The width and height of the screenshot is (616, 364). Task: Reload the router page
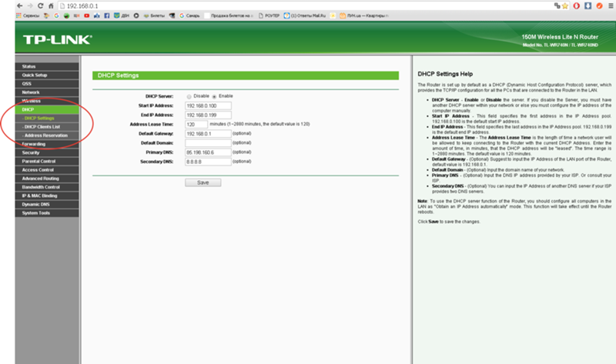click(41, 6)
